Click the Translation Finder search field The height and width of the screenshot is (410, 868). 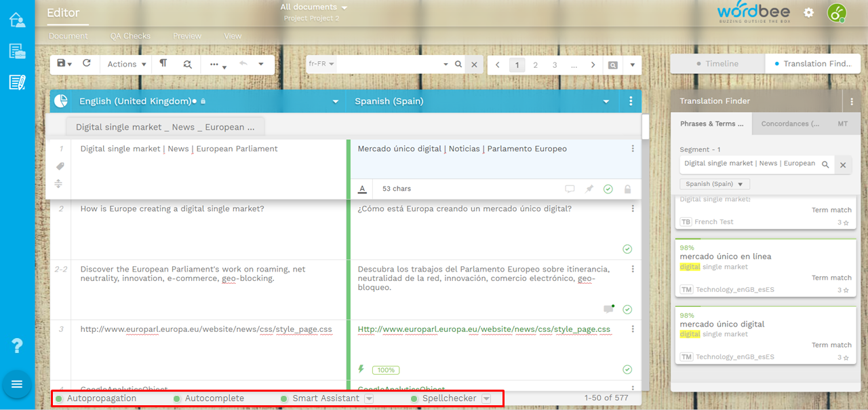tap(749, 164)
